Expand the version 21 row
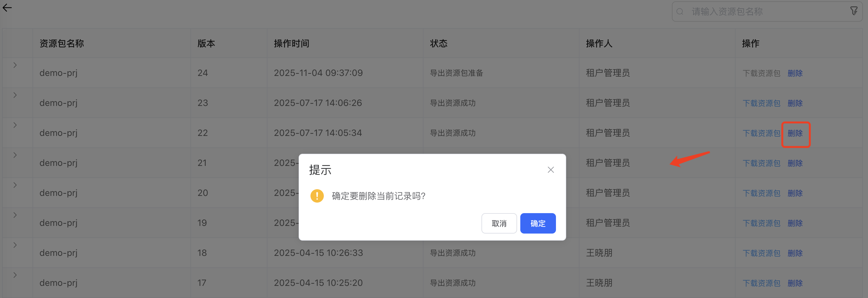This screenshot has width=868, height=298. pos(15,155)
